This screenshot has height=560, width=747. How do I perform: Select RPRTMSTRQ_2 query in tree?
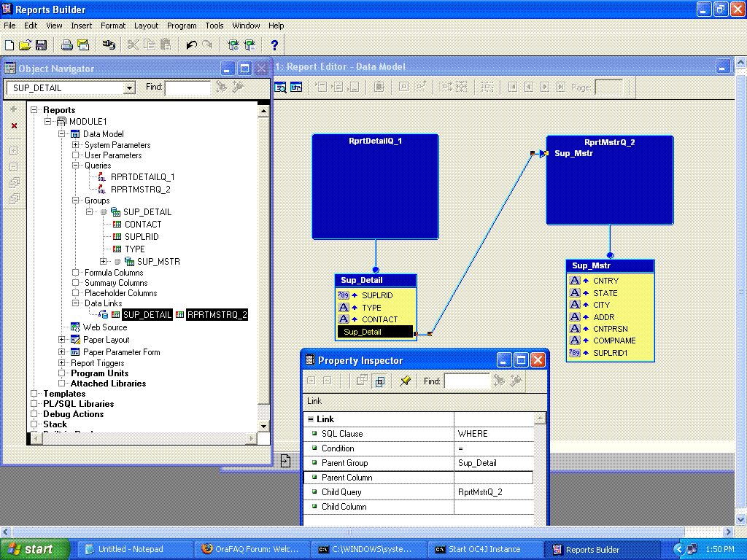pyautogui.click(x=141, y=190)
